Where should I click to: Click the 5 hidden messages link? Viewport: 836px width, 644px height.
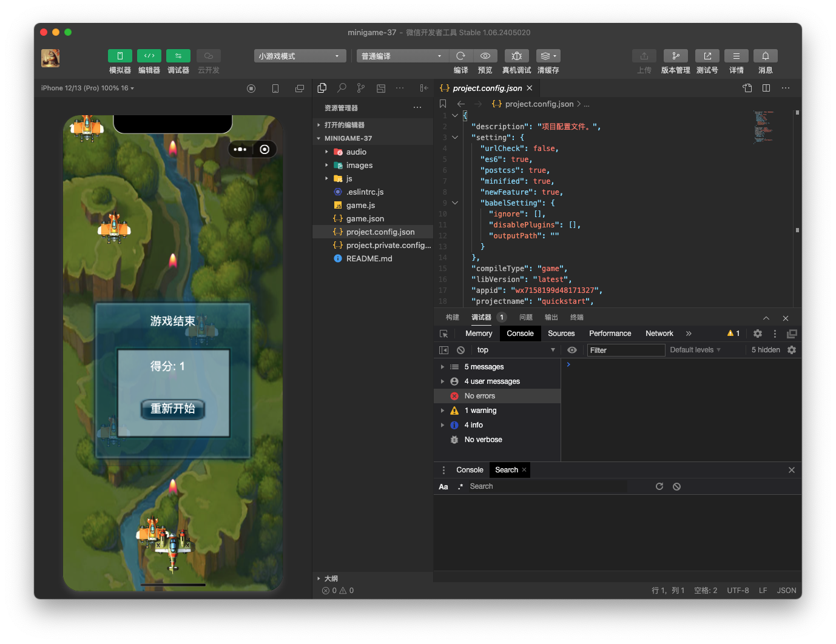pos(765,349)
